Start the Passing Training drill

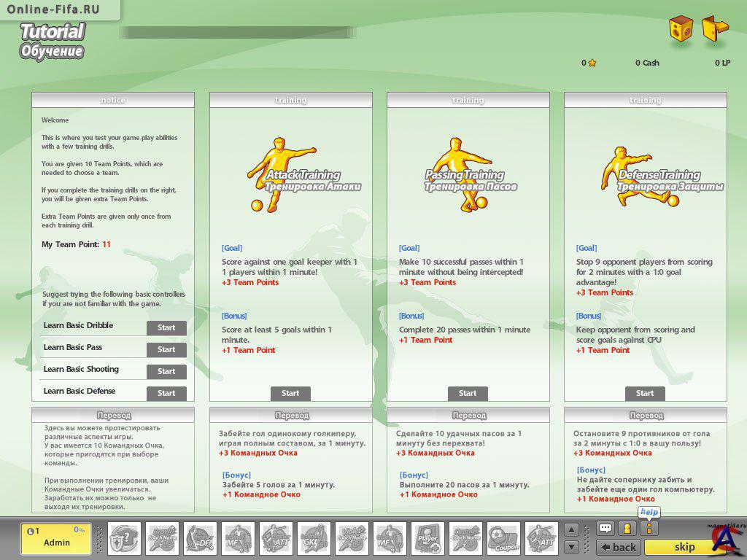[468, 394]
